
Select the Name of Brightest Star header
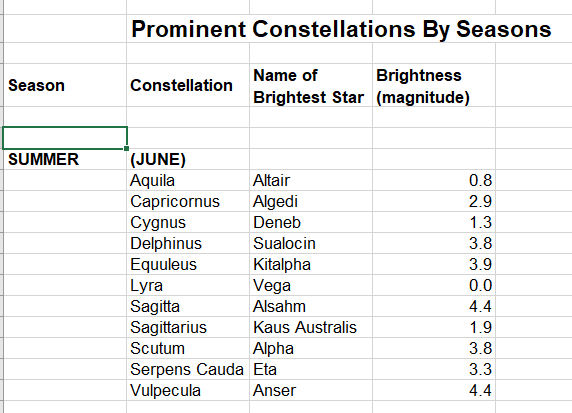click(x=311, y=85)
